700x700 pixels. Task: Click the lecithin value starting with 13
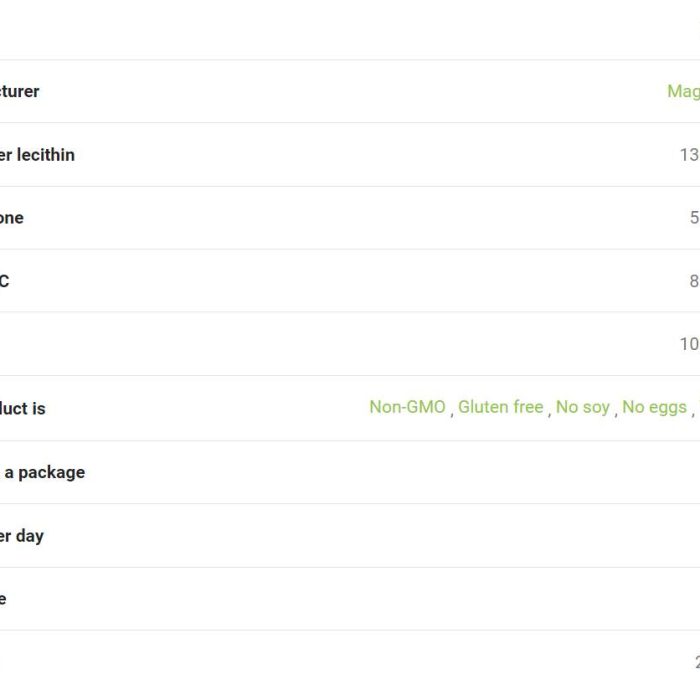tap(690, 155)
